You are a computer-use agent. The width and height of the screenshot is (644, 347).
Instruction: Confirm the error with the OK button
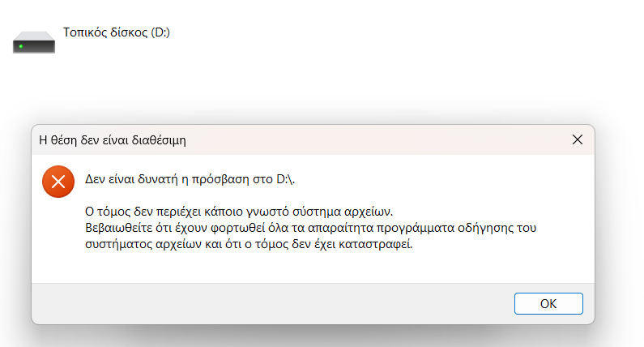[548, 303]
